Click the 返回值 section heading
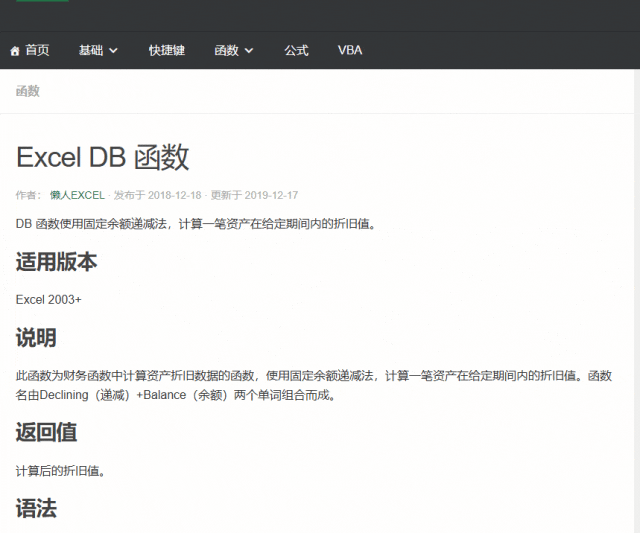This screenshot has width=640, height=533. [x=46, y=433]
